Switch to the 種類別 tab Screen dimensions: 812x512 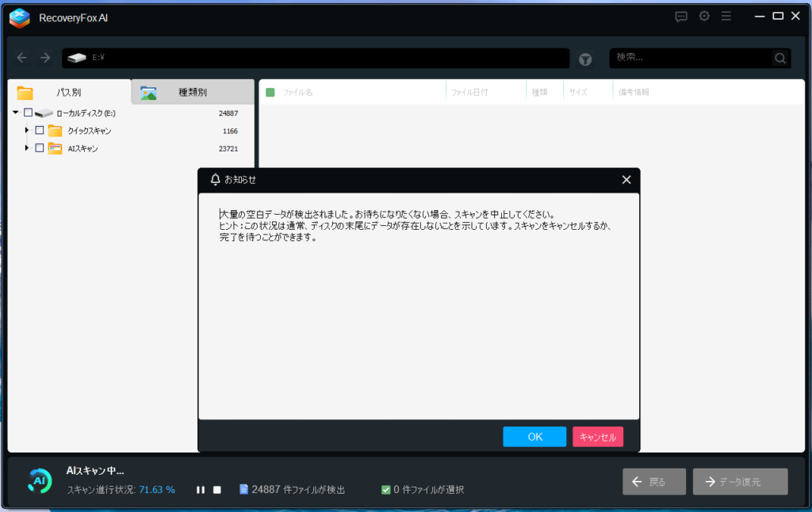(x=193, y=93)
